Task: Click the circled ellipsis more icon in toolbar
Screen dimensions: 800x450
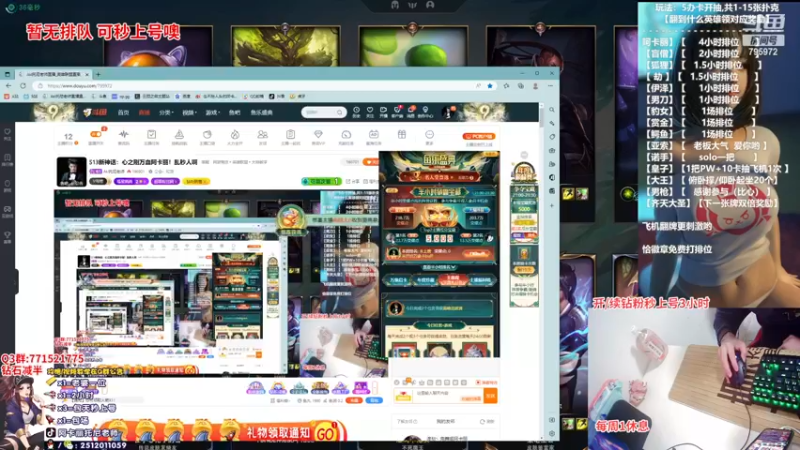Action: tap(429, 136)
